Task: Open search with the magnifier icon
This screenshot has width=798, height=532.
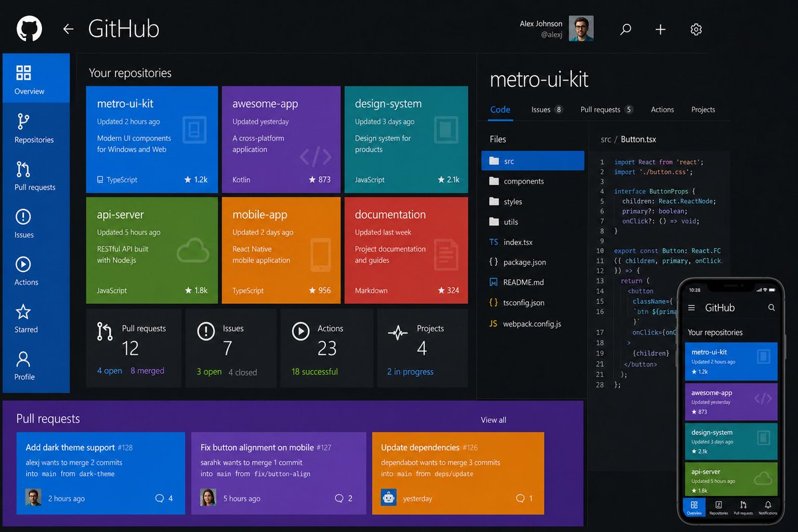Action: point(625,29)
